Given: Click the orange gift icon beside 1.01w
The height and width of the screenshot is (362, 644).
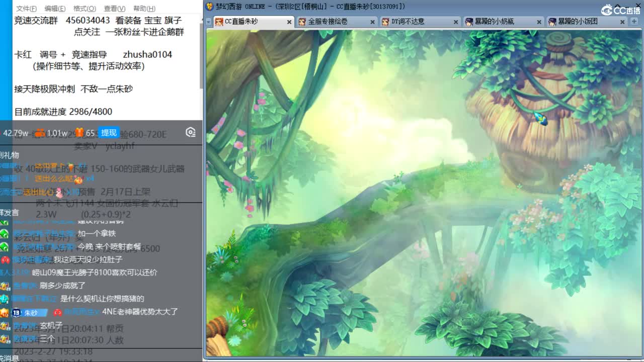Looking at the screenshot, I should (40, 133).
